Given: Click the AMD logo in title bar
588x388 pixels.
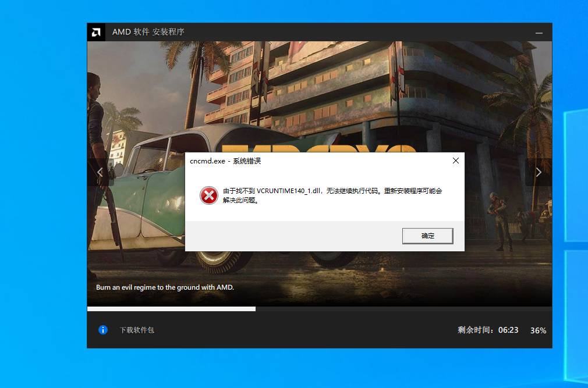Looking at the screenshot, I should point(96,32).
